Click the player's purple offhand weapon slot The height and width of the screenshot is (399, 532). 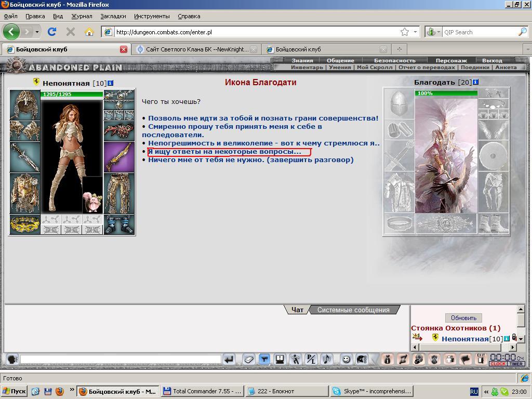pos(119,157)
